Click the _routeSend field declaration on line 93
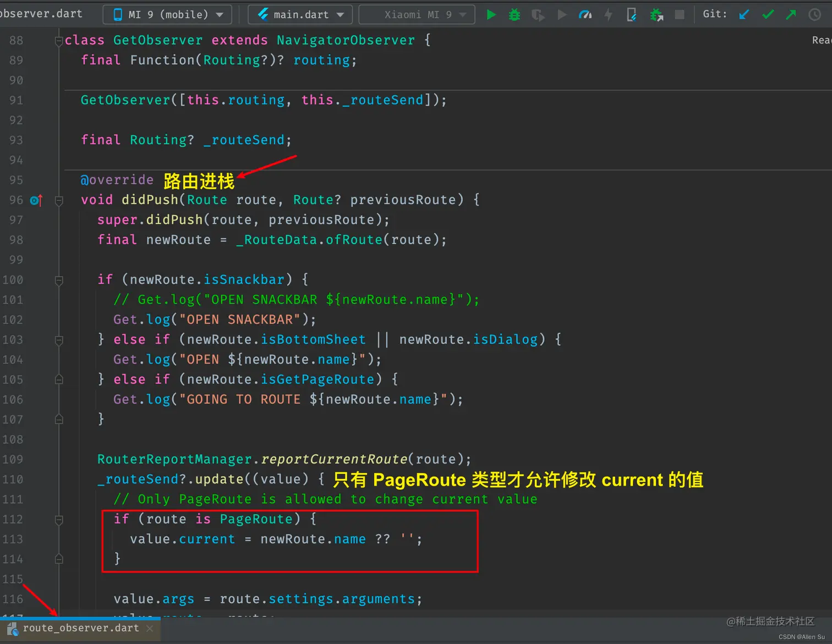This screenshot has width=832, height=644. coord(244,140)
